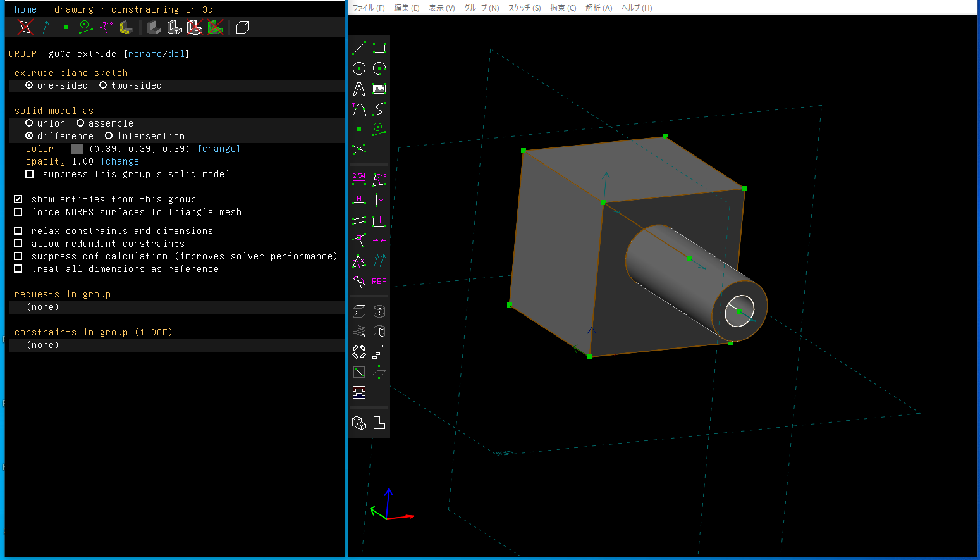Open the ファイル (F) menu
This screenshot has width=980, height=560.
(368, 8)
